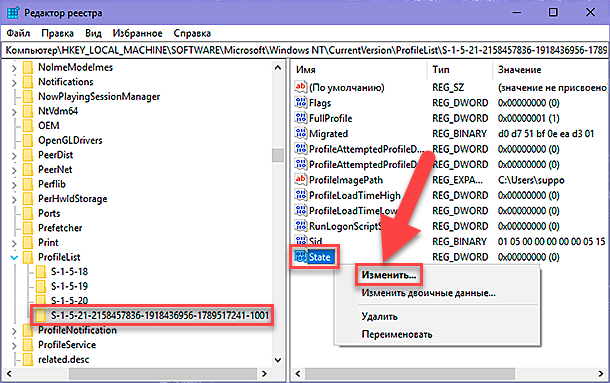Click the DWORD icon of State value
The width and height of the screenshot is (610, 383).
pyautogui.click(x=301, y=257)
